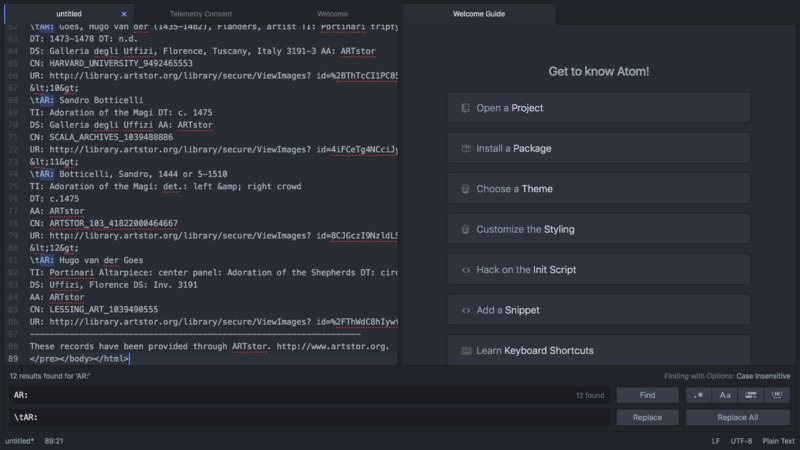Click 'Get to know Atom!' heading
Image resolution: width=800 pixels, height=450 pixels.
click(x=599, y=71)
